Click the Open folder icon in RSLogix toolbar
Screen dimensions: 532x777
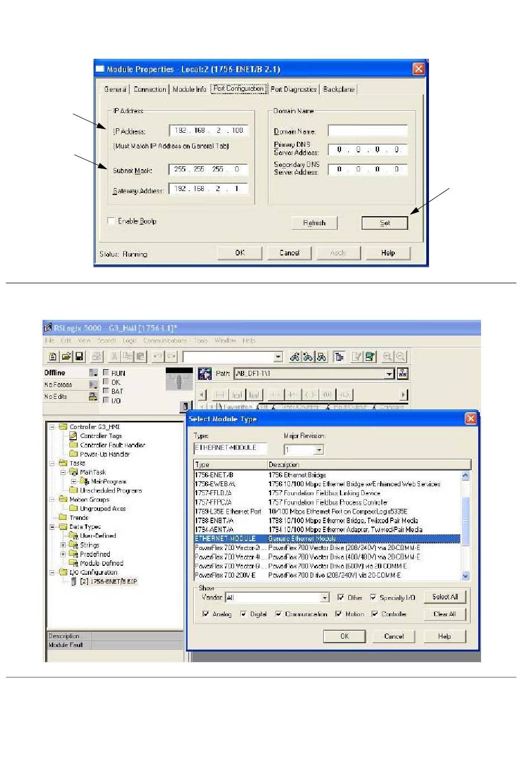66,357
